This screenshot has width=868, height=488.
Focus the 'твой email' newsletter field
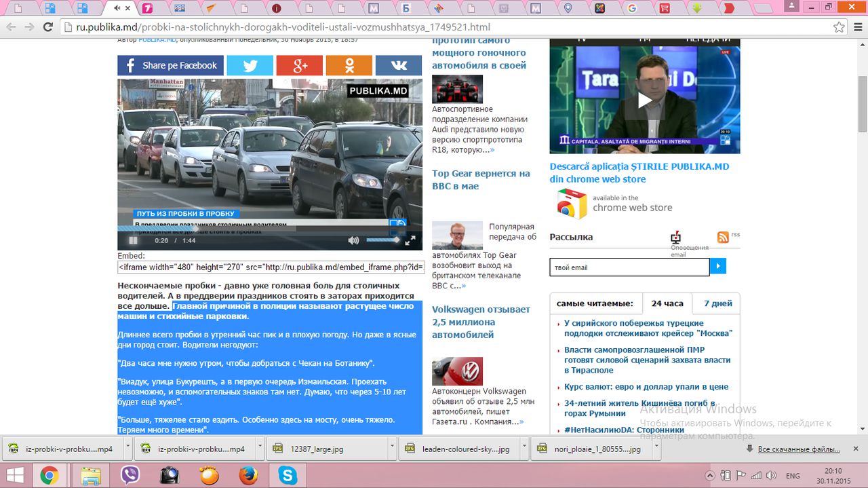tap(629, 267)
